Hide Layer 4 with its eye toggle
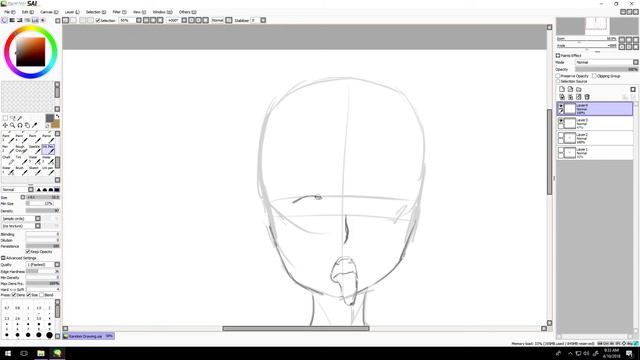This screenshot has height=360, width=640. click(561, 106)
